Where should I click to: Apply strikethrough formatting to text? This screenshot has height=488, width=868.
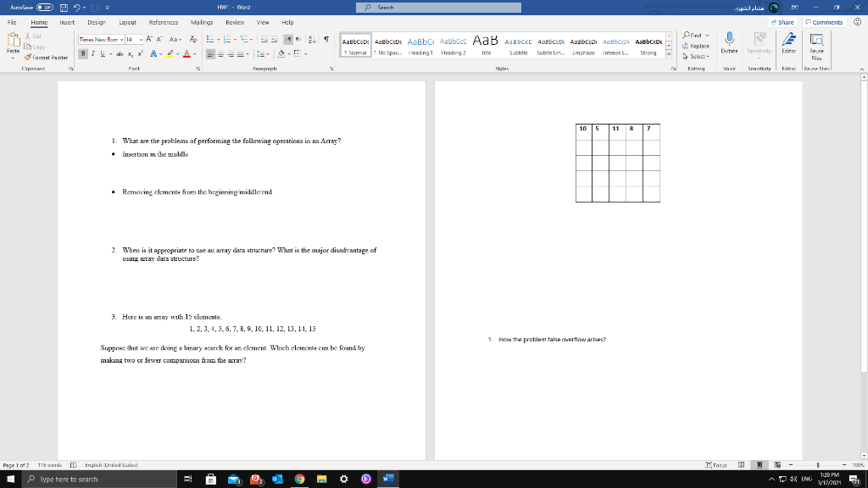tap(120, 53)
